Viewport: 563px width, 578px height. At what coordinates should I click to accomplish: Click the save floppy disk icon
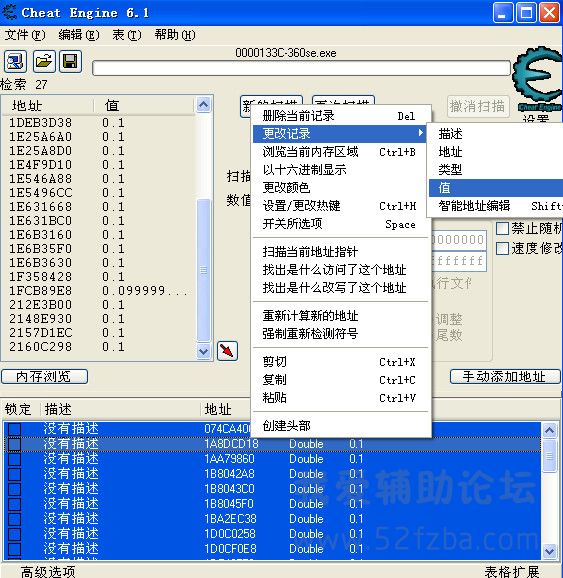[70, 62]
